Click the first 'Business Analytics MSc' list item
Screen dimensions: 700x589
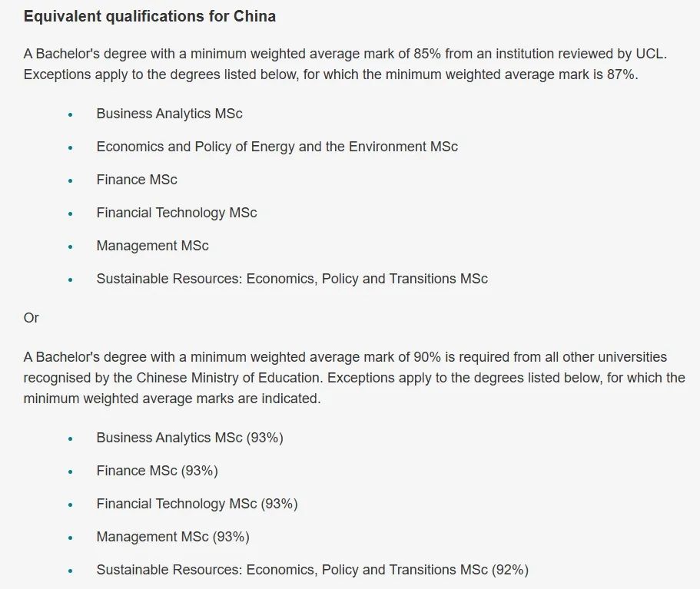click(169, 114)
